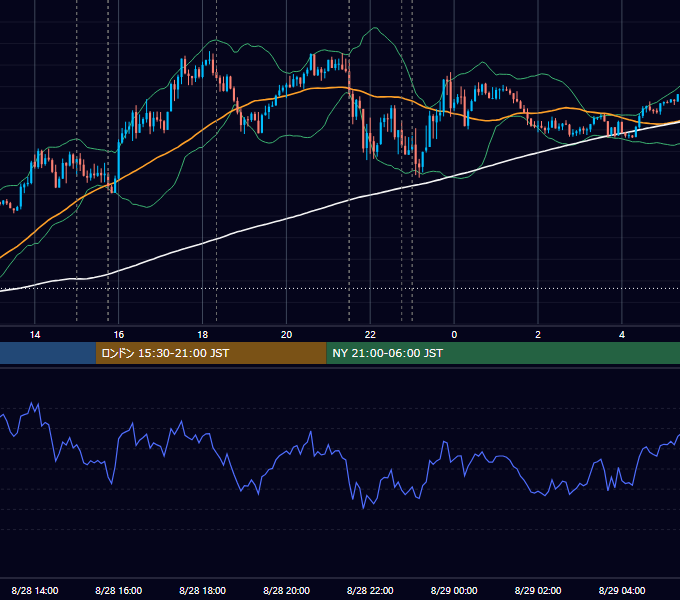Click the 16 hour label on chart axis

pyautogui.click(x=118, y=335)
